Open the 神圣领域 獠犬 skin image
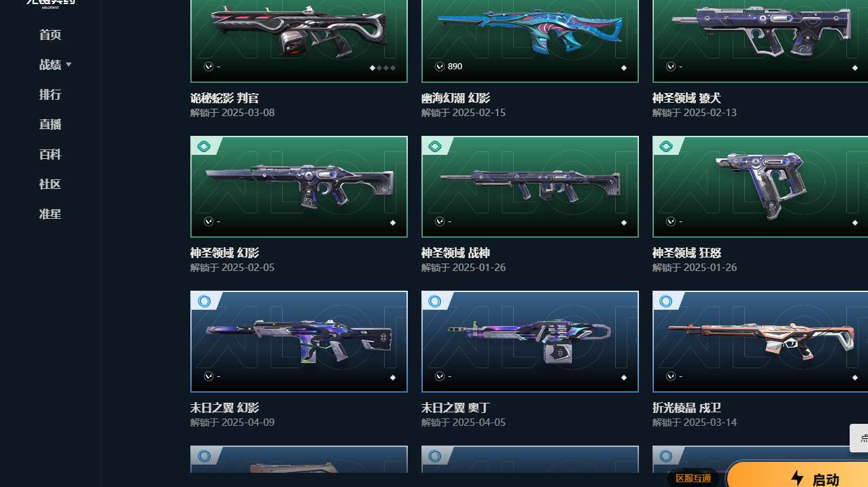Viewport: 868px width, 487px height. (x=760, y=41)
